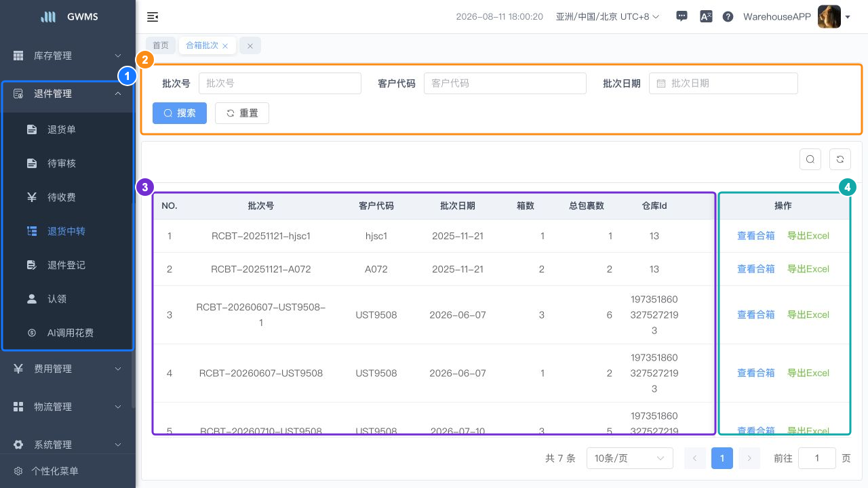Click the 个性化菜单 label
Image resolution: width=868 pixels, height=488 pixels.
(55, 471)
